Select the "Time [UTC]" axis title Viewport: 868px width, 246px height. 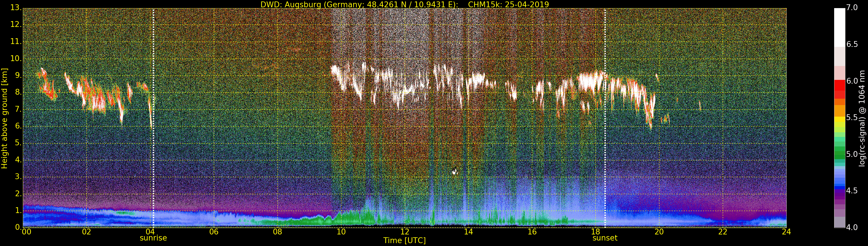pos(404,241)
